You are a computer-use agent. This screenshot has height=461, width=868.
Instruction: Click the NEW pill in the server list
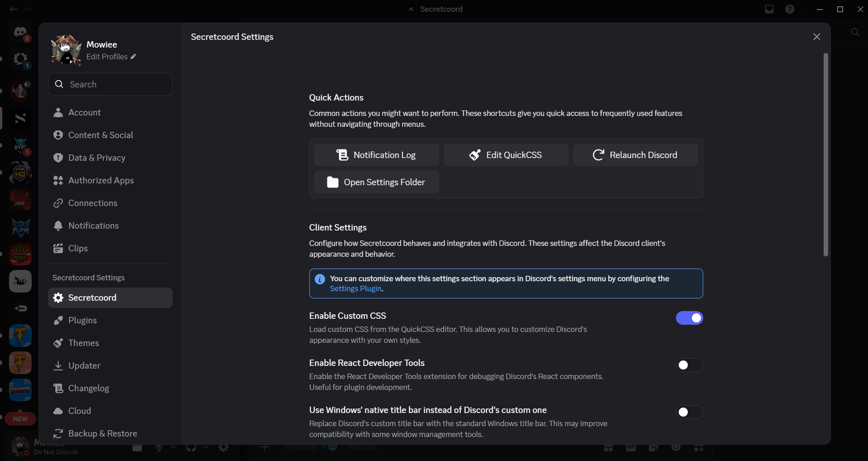20,419
